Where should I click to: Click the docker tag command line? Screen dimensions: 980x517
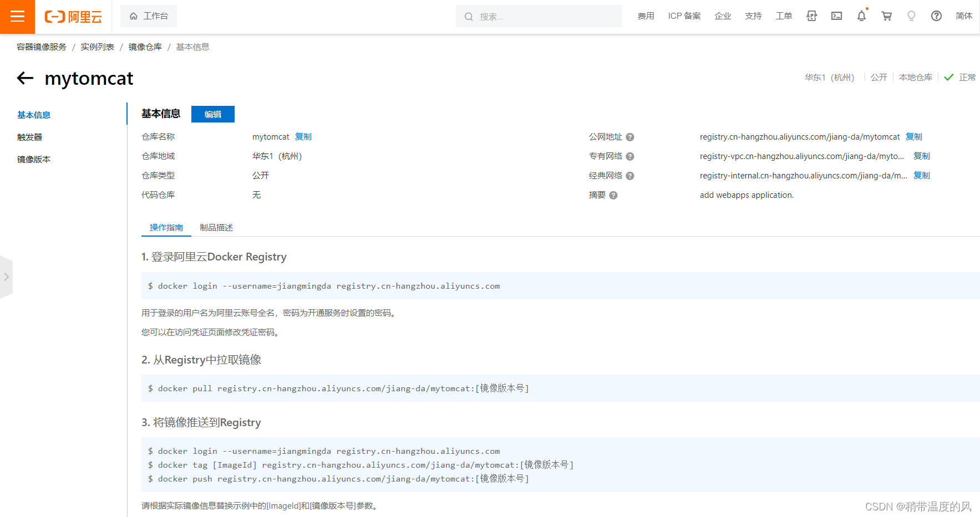(360, 465)
